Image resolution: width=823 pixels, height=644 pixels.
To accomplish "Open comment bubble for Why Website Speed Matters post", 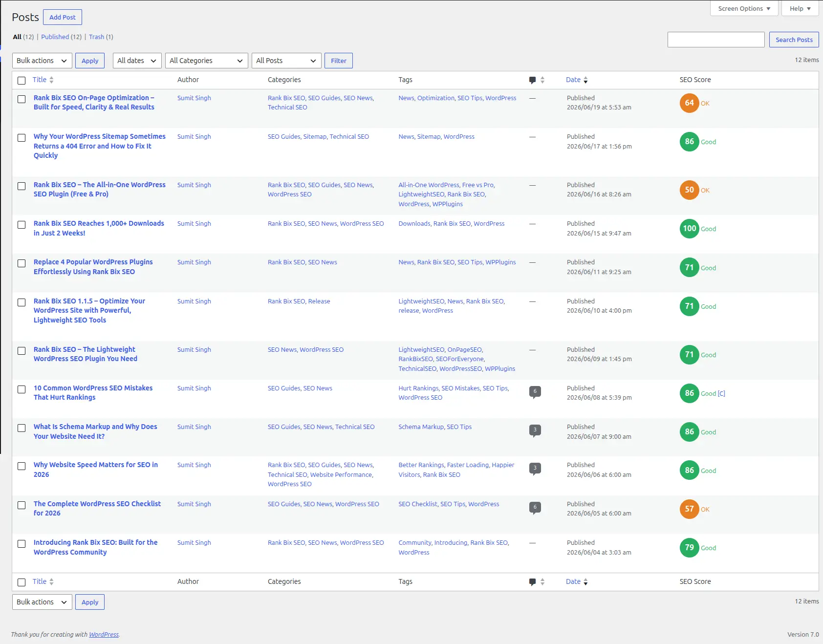I will 535,468.
